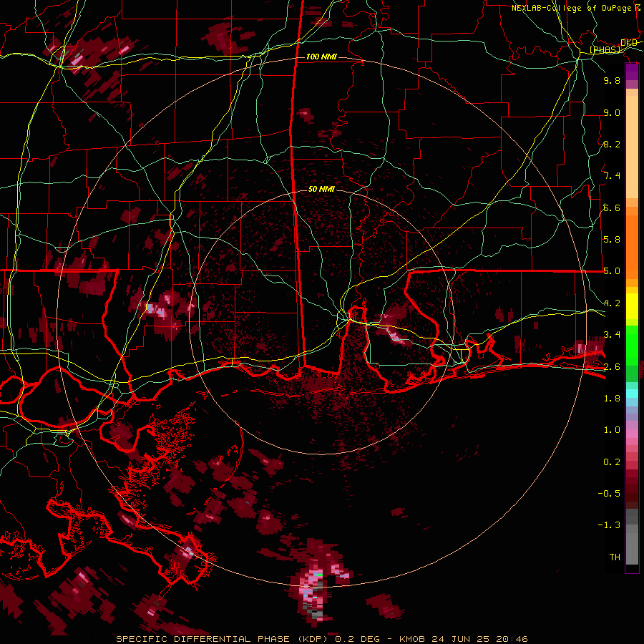644x644 pixels.
Task: Select the 7.4 scale value
Action: [x=612, y=176]
